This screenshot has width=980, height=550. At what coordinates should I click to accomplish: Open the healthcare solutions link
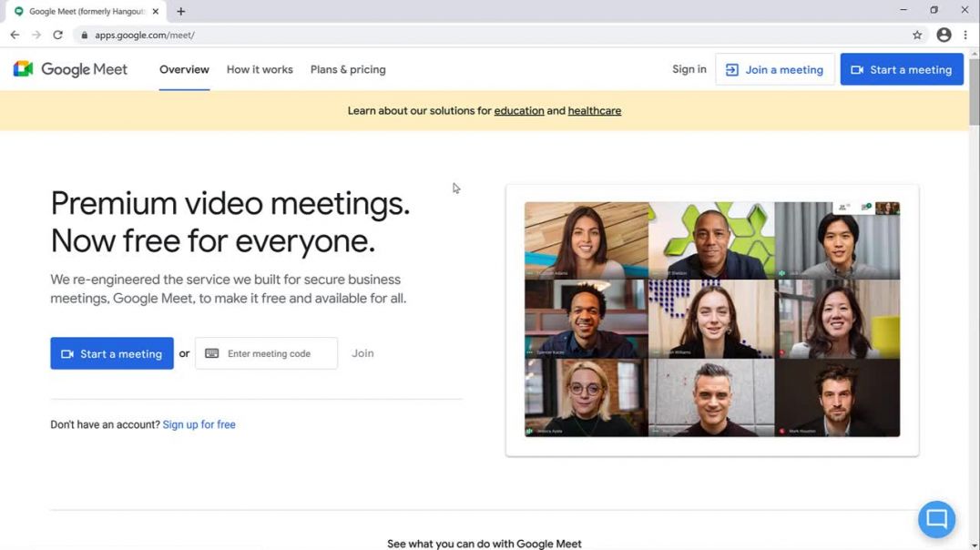[x=595, y=110]
